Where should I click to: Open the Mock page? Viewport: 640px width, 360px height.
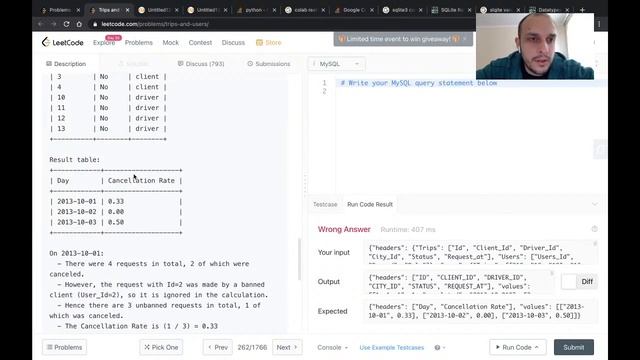pos(171,42)
